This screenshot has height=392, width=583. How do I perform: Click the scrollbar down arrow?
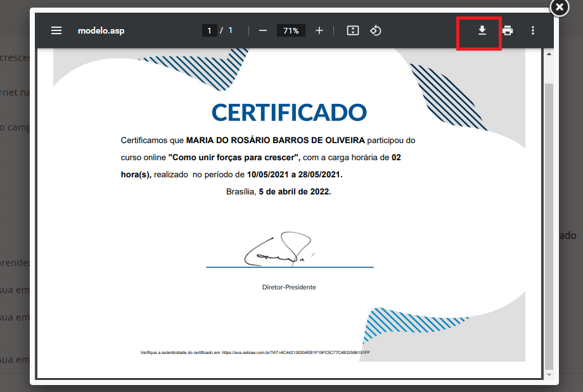tap(549, 375)
